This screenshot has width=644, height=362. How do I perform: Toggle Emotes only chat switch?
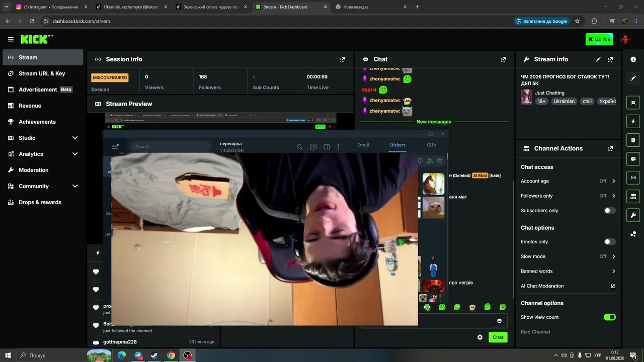pos(609,242)
